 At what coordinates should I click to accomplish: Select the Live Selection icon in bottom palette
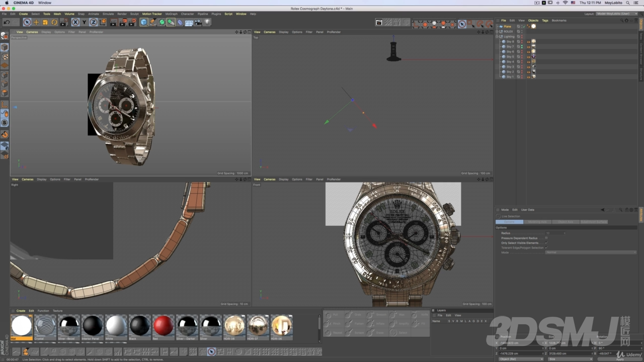211,351
